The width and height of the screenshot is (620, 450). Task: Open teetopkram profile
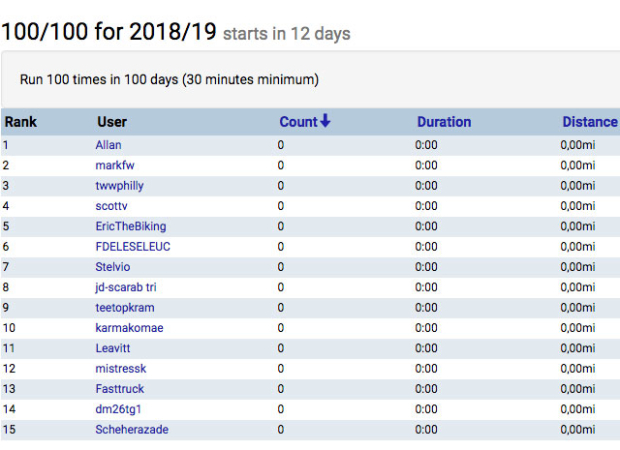click(125, 308)
